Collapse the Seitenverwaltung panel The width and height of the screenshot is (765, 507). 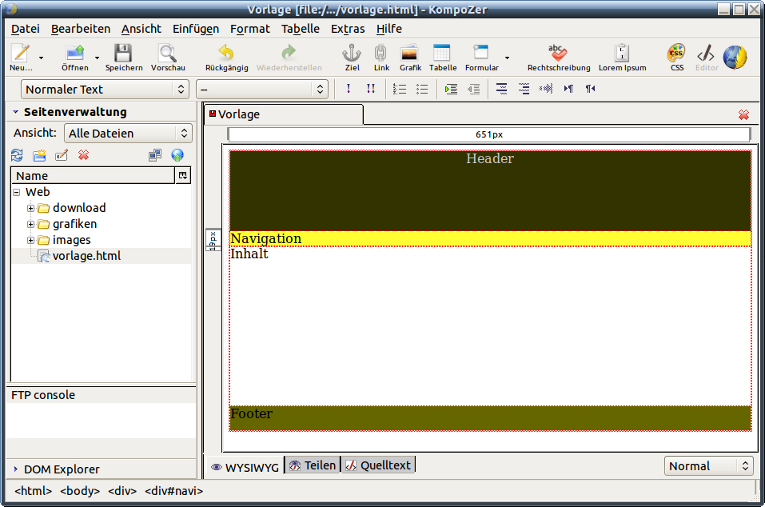[x=16, y=112]
